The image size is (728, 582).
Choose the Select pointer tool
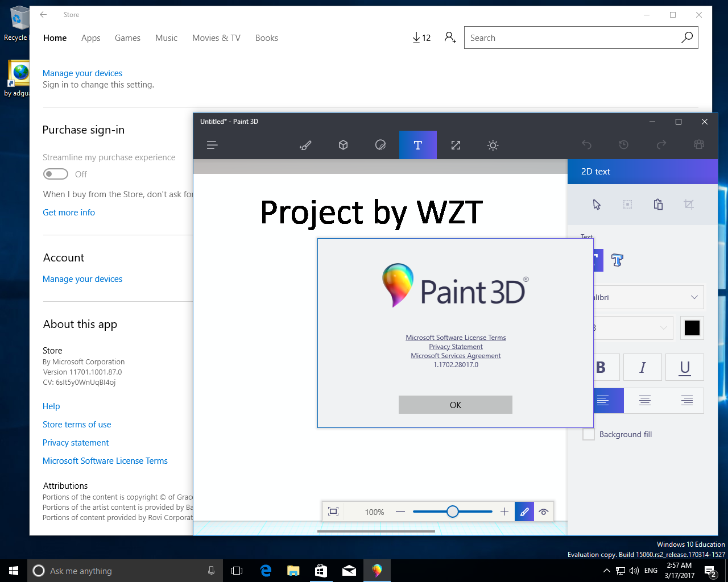[597, 205]
